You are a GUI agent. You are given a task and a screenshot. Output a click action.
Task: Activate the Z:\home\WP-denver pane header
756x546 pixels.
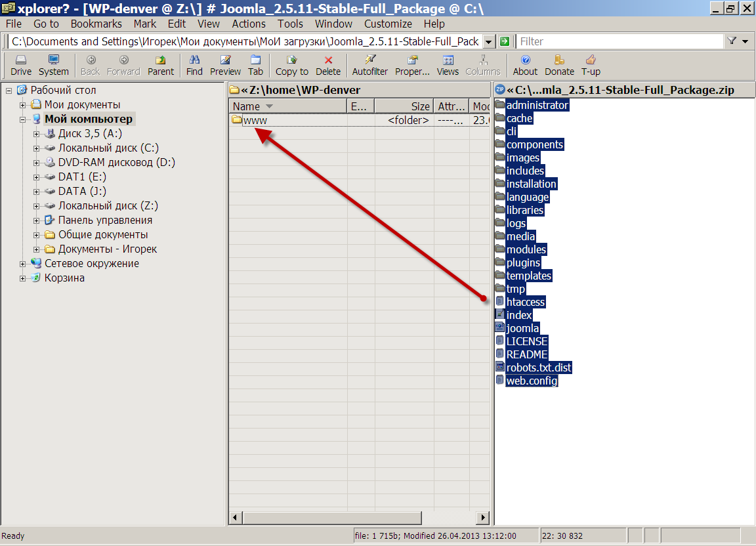[359, 90]
